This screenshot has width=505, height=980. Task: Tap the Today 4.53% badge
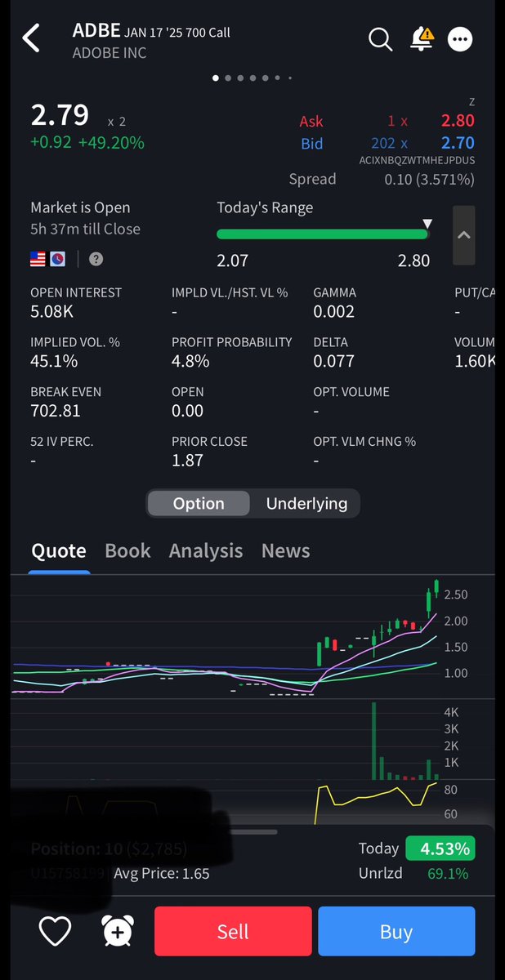(440, 849)
